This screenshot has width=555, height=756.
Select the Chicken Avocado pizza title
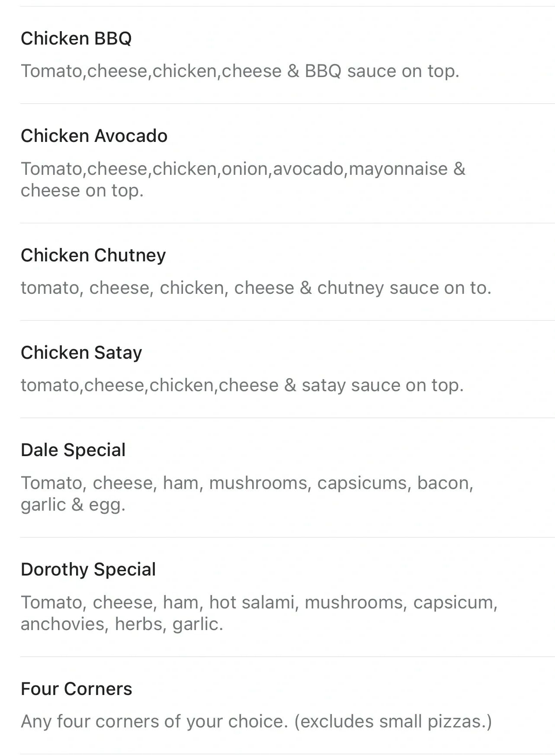point(94,136)
